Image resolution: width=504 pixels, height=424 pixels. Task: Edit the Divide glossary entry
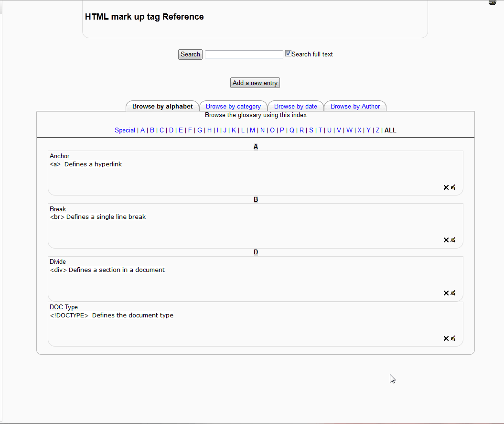(453, 293)
